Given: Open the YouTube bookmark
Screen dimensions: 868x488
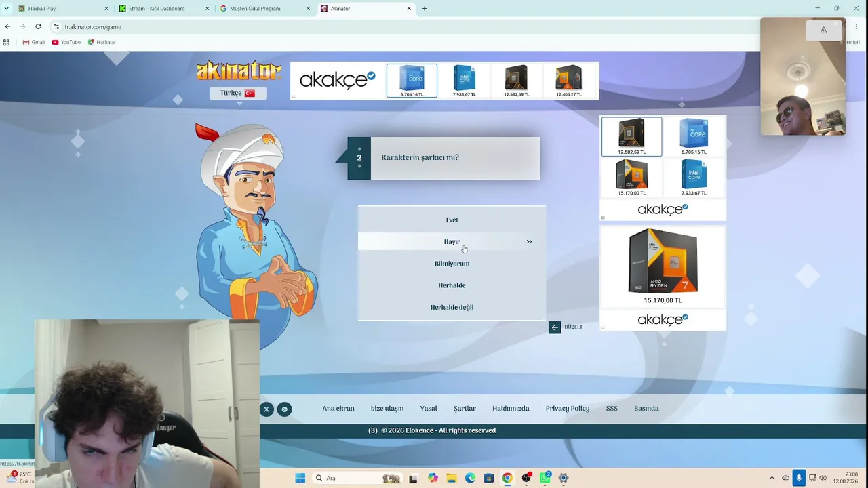Looking at the screenshot, I should pos(66,42).
